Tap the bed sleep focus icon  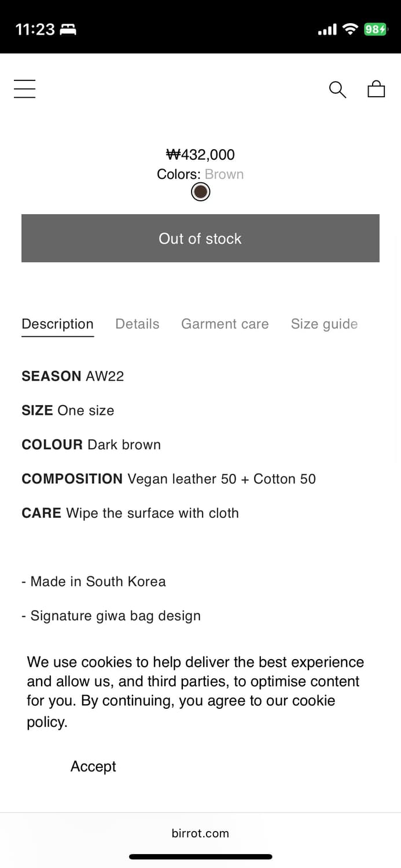pyautogui.click(x=68, y=30)
